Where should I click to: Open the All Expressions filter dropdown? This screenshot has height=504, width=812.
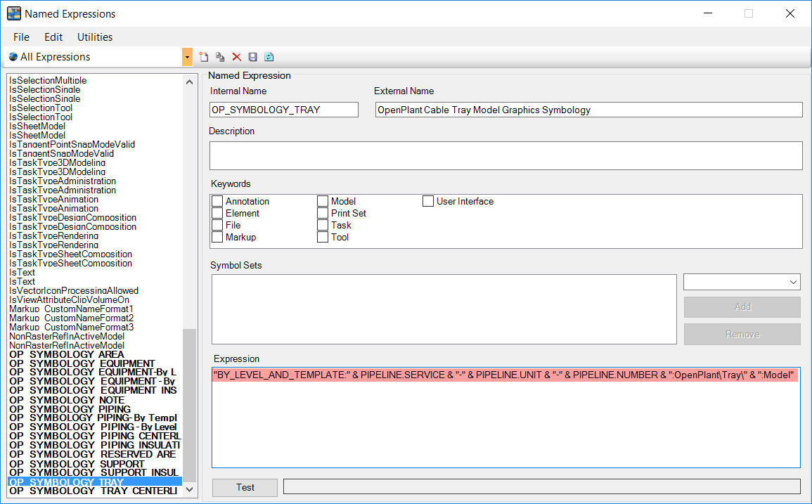[x=187, y=57]
